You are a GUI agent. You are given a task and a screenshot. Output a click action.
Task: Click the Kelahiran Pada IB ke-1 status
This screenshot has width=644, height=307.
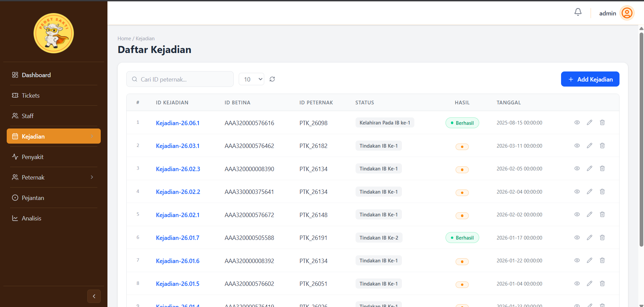385,122
